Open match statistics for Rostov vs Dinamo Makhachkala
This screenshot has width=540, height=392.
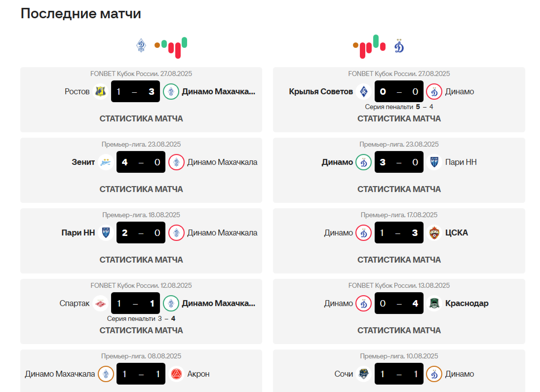(141, 118)
